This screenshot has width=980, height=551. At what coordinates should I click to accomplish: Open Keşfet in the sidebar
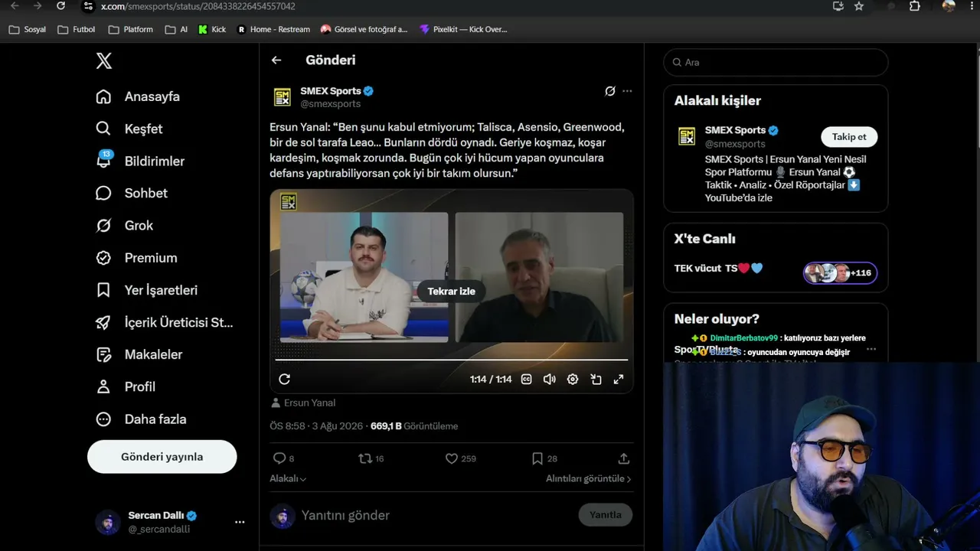pos(129,129)
